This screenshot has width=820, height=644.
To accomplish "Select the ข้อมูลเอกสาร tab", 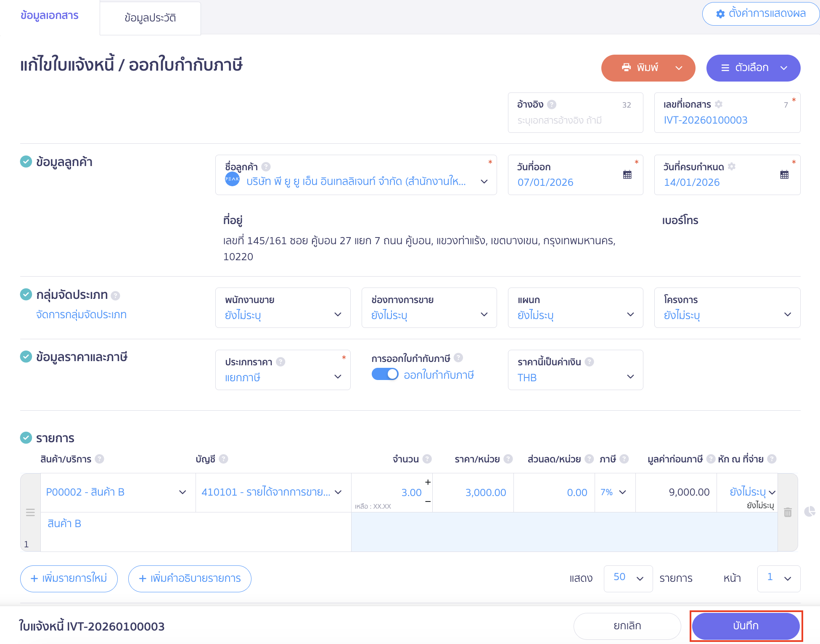I will pyautogui.click(x=49, y=15).
